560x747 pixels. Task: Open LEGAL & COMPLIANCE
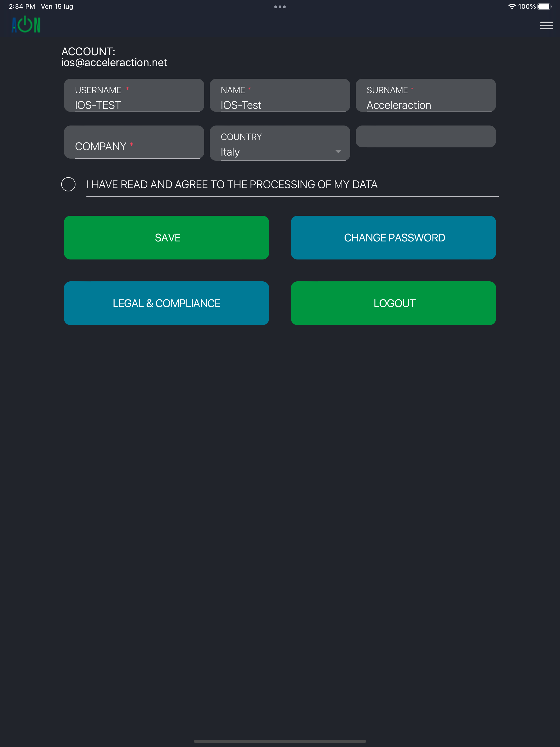tap(167, 303)
